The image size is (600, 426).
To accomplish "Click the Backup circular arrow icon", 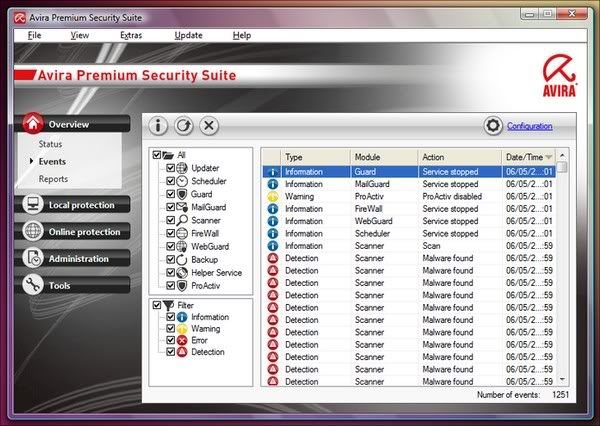I will tap(182, 260).
